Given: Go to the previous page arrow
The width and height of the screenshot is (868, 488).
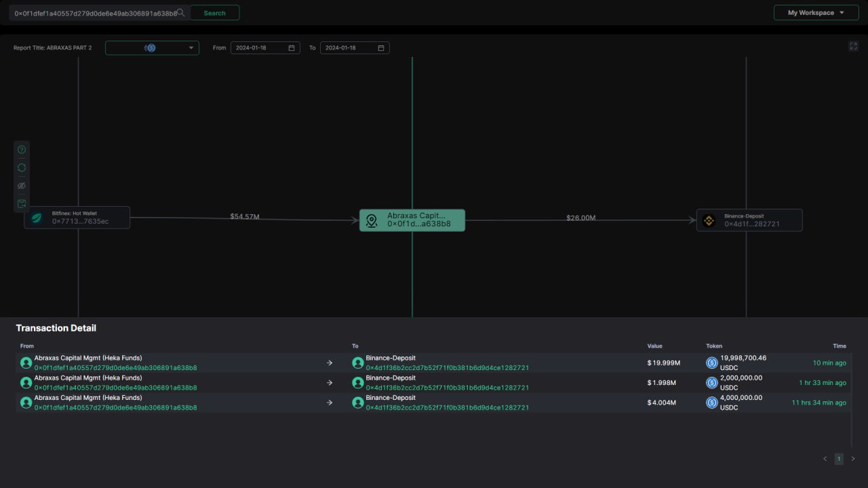Looking at the screenshot, I should tap(825, 459).
